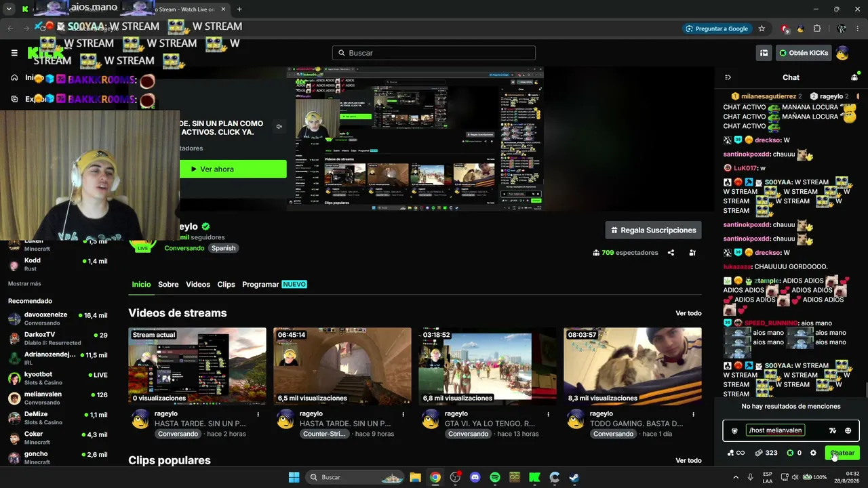Image resolution: width=868 pixels, height=488 pixels.
Task: Open Chrome profile avatar
Action: (x=841, y=28)
